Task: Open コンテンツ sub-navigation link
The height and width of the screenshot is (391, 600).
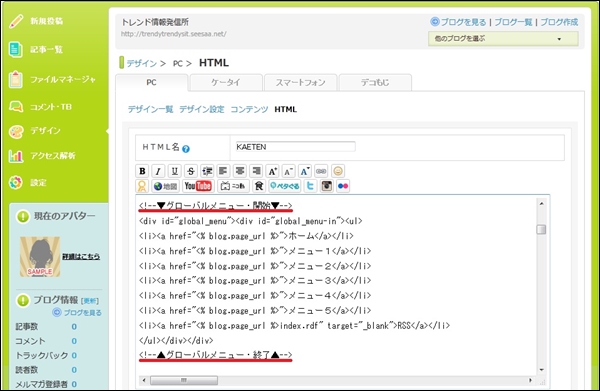Action: 249,109
